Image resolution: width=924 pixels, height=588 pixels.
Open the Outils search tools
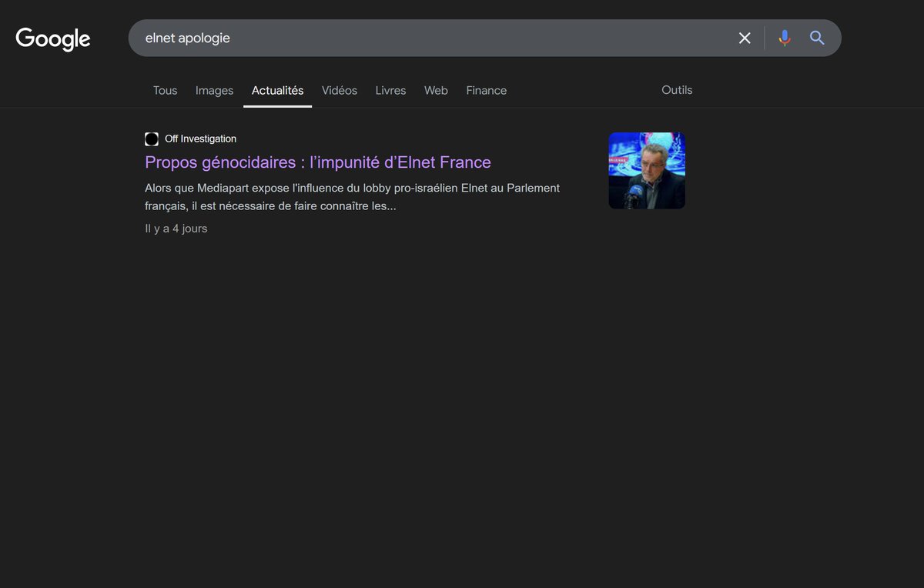tap(677, 90)
